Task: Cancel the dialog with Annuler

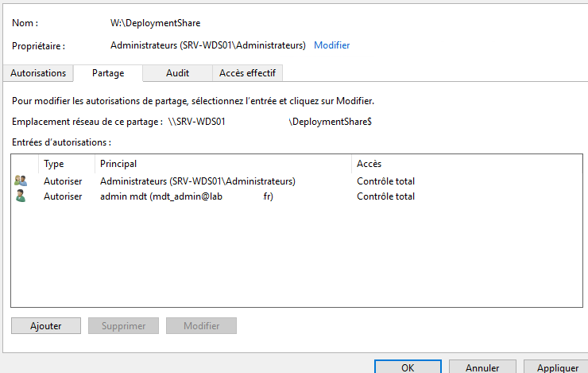Action: click(x=482, y=367)
